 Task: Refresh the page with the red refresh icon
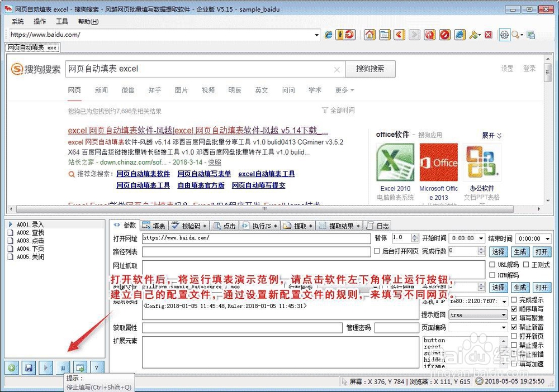tap(429, 35)
